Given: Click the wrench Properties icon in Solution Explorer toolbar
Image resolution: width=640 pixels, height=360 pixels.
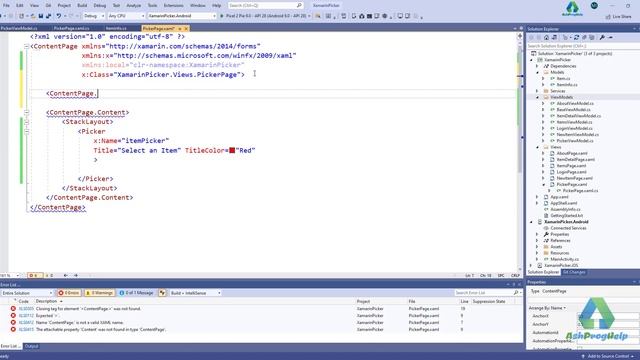Looking at the screenshot, I should 602,37.
